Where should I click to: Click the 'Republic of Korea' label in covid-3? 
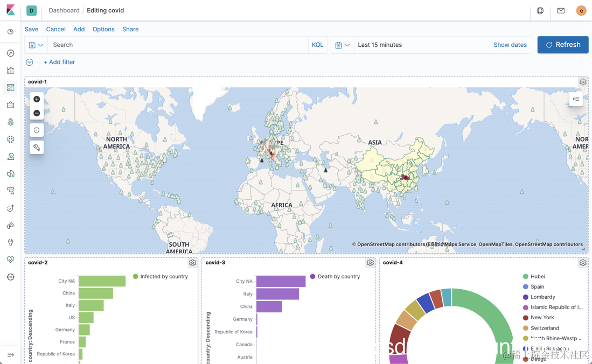233,332
